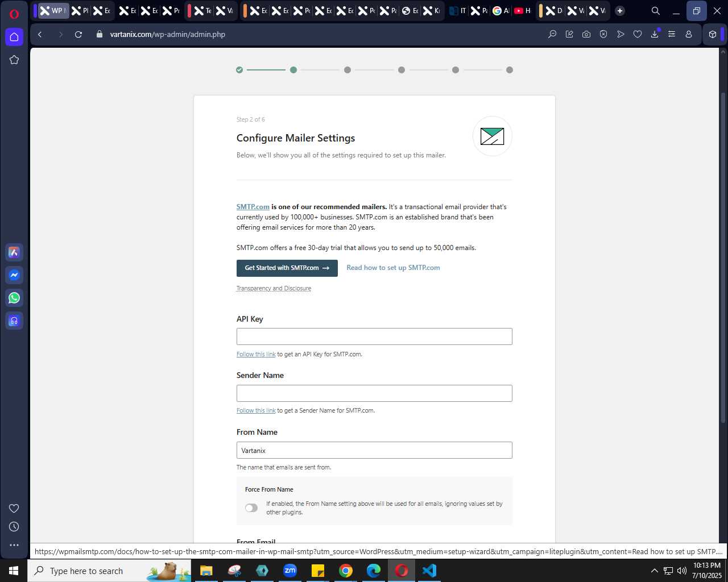Open Read how to set up SMTP.com link
Viewport: 728px width, 582px height.
tap(393, 268)
